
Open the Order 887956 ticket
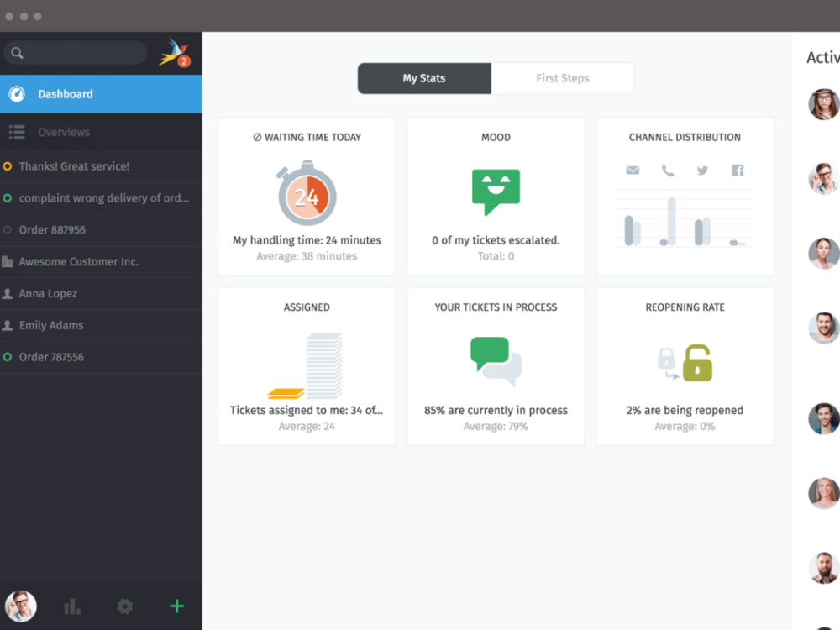101,230
